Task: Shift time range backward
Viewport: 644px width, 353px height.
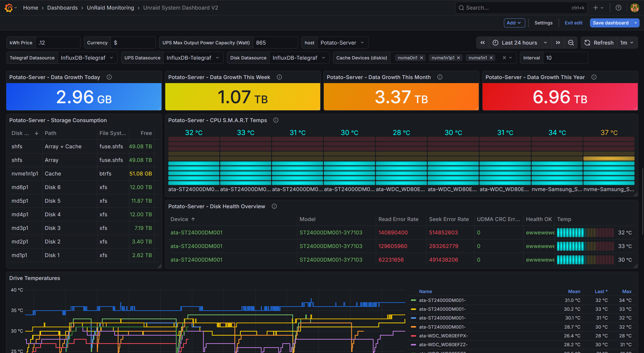Action: tap(482, 43)
